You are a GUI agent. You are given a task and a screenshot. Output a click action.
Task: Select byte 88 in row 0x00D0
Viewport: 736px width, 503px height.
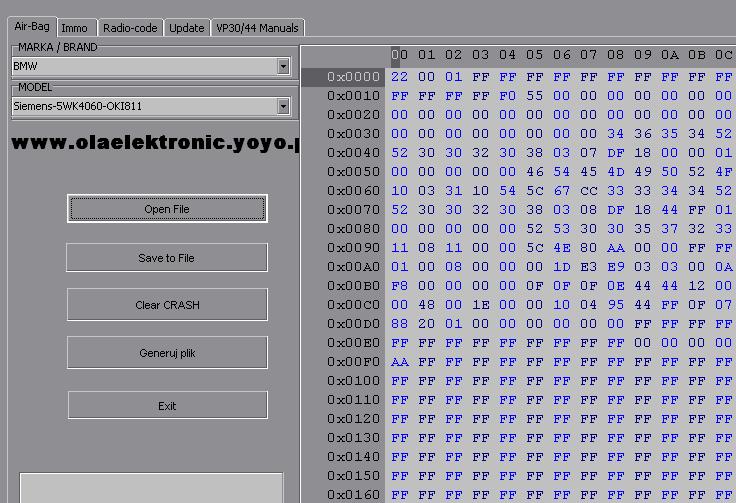[x=399, y=324]
